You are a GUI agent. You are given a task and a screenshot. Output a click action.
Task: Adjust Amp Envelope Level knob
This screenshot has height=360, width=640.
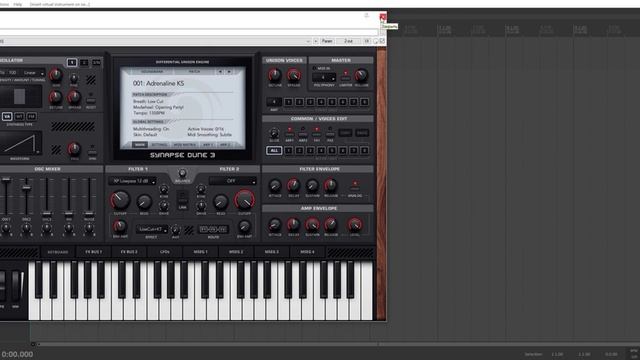tap(354, 225)
